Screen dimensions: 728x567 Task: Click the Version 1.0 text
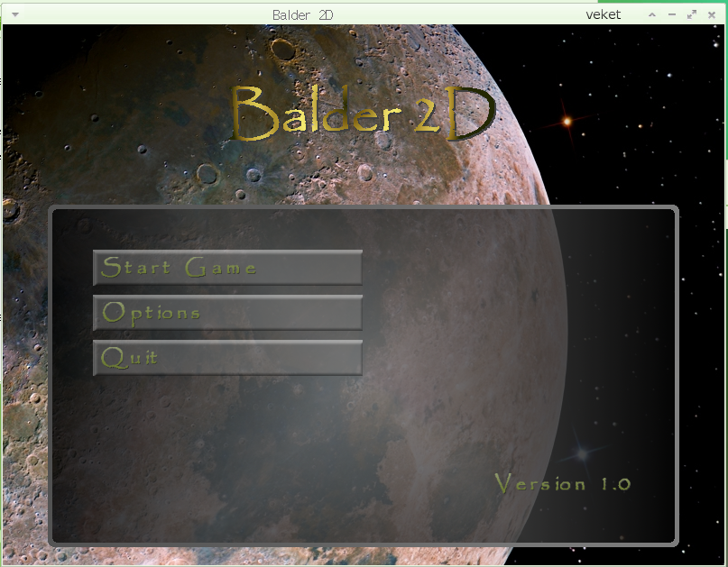point(563,483)
